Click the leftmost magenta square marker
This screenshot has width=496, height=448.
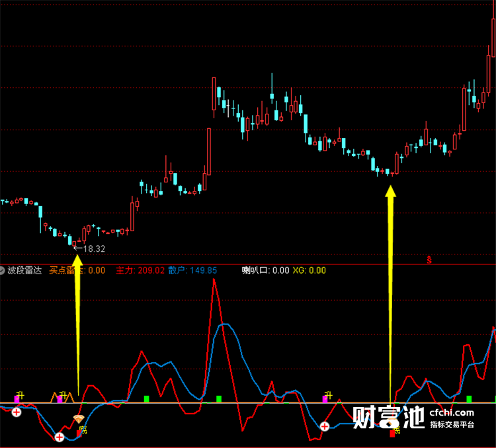click(x=17, y=399)
